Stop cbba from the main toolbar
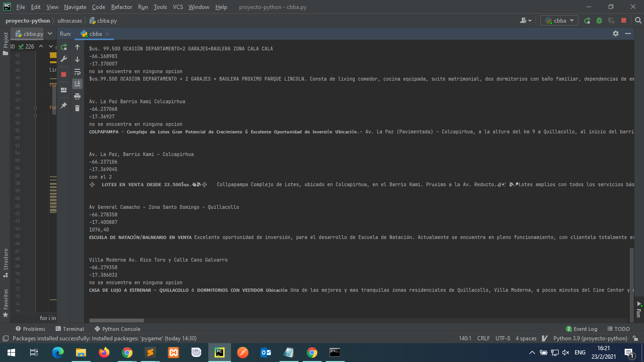644x362 pixels. (624, 21)
